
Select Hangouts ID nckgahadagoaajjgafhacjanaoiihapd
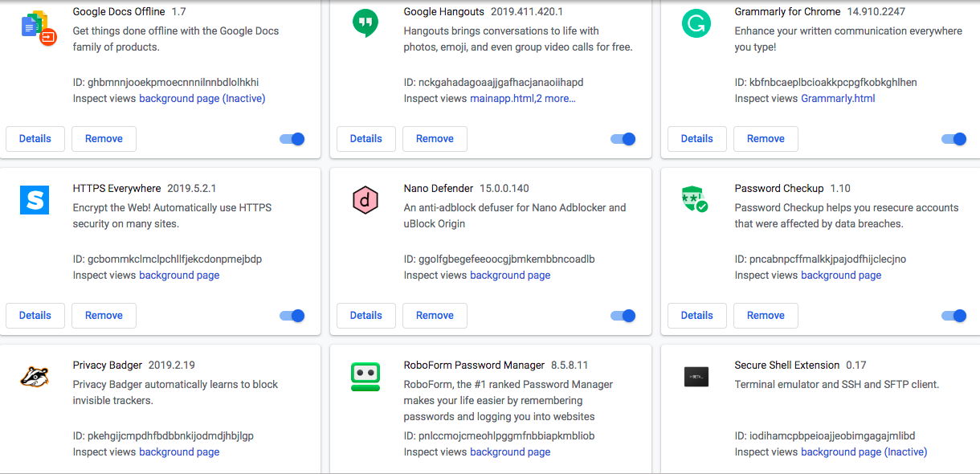click(501, 83)
